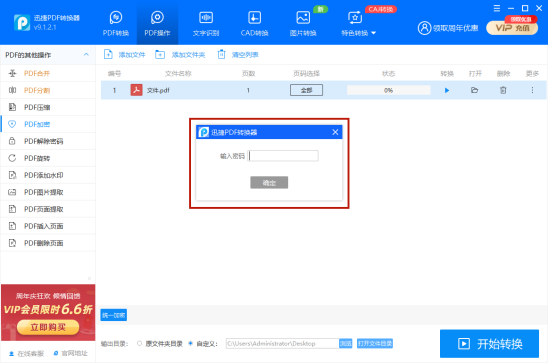
Task: Click the VIP 充值 button
Action: point(512,28)
